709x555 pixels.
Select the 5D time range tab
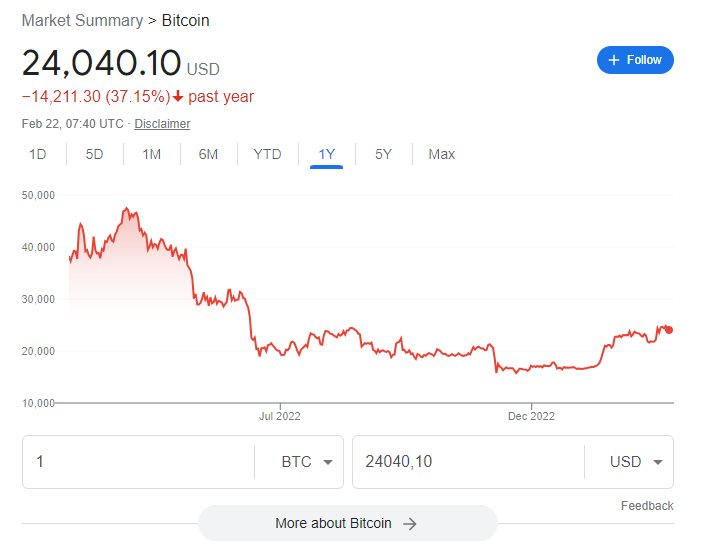pyautogui.click(x=94, y=154)
